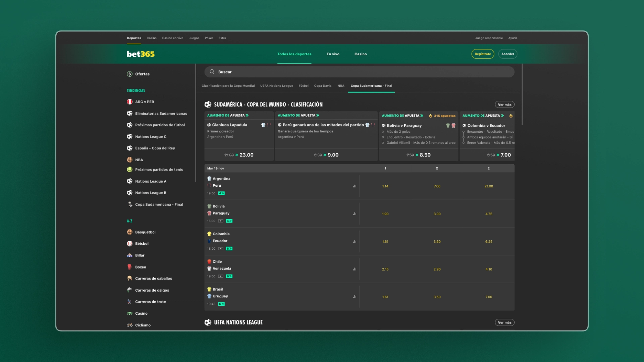Click the Ciclismo bicycle icon

129,325
